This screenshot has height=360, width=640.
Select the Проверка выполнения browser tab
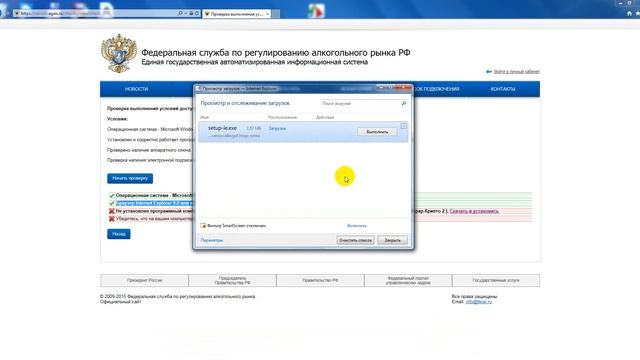pos(236,14)
